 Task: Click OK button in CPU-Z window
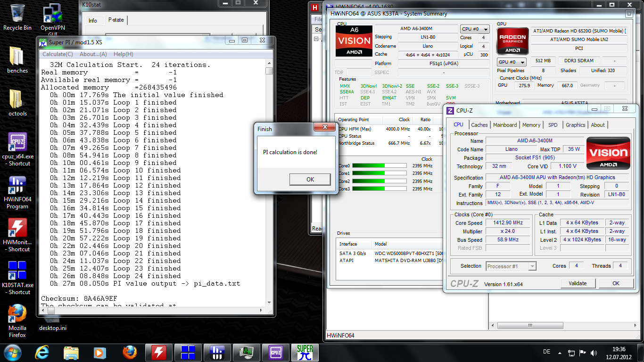point(616,283)
